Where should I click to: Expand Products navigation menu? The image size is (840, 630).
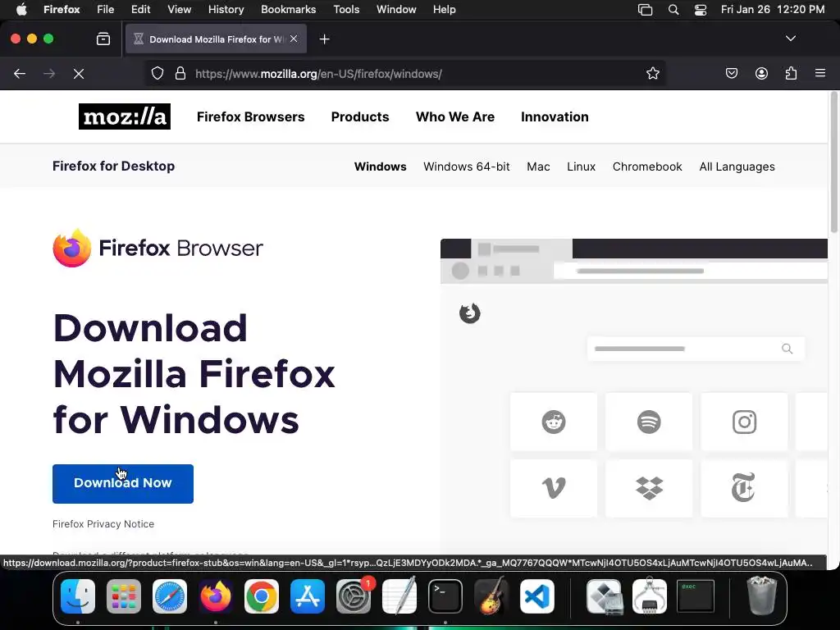(x=360, y=116)
